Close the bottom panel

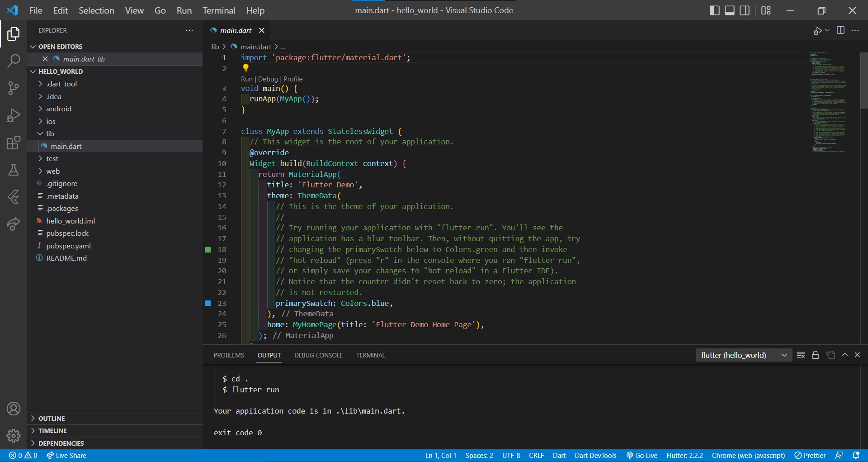click(857, 355)
